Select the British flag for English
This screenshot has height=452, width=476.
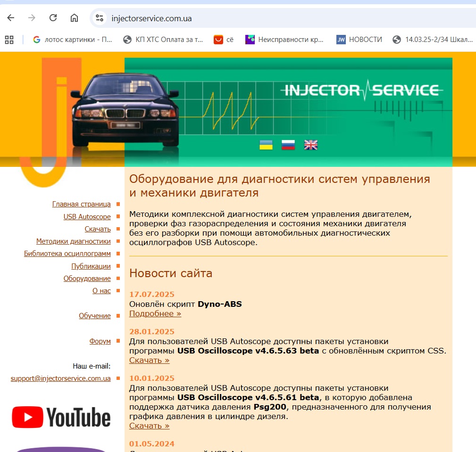tap(311, 145)
